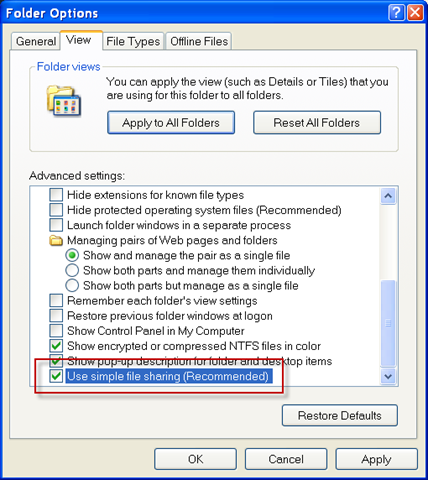Enable Hide extensions for known file types
The image size is (428, 480).
click(56, 195)
